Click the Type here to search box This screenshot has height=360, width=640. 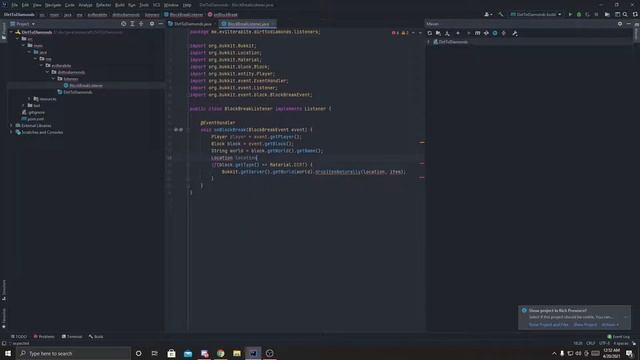click(73, 353)
